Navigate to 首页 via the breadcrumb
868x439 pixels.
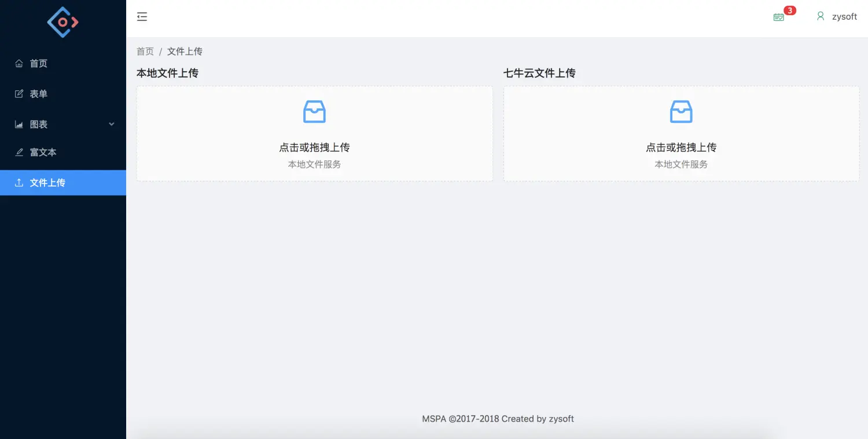coord(145,52)
